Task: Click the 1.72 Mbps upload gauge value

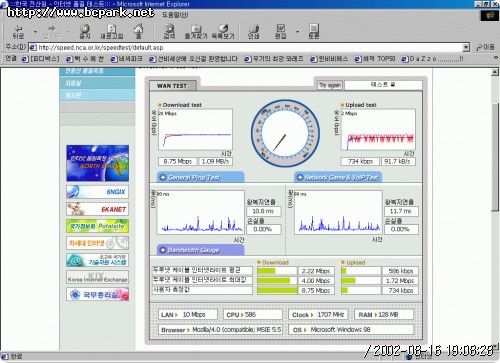Action: 400,281
